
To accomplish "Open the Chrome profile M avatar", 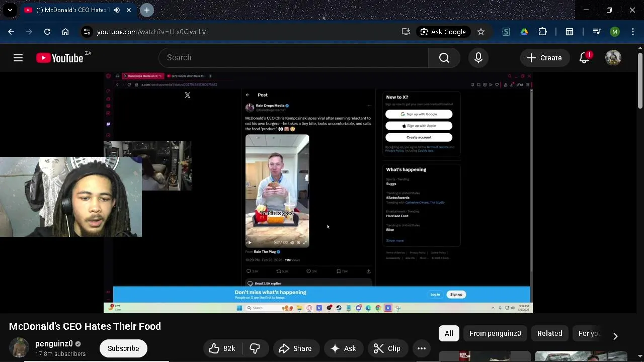I will [x=615, y=32].
